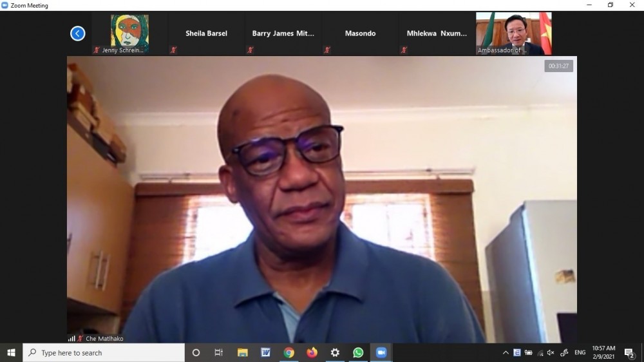This screenshot has width=644, height=362.
Task: Click the muted mic icon beside Che Matlhako
Action: coord(80,338)
